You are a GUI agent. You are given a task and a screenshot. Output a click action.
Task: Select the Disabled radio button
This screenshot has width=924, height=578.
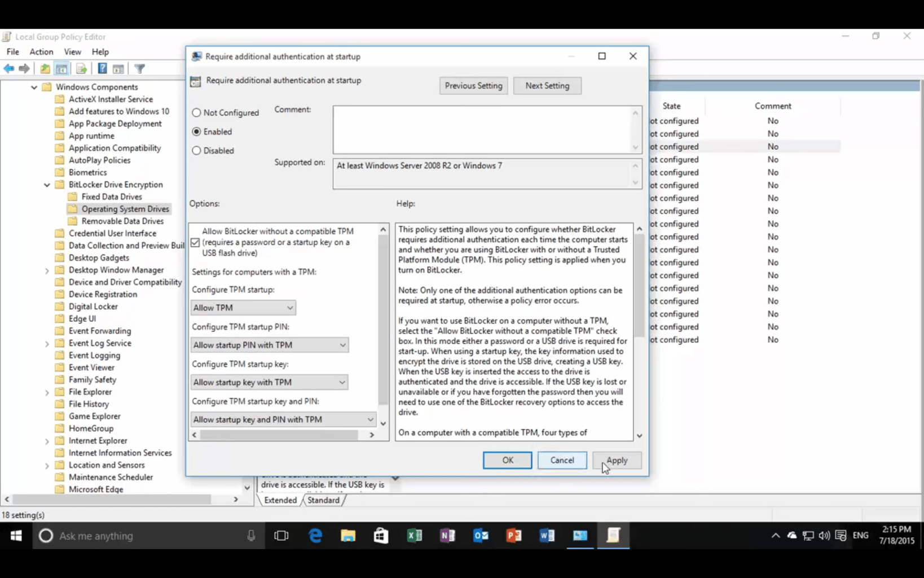pyautogui.click(x=196, y=151)
